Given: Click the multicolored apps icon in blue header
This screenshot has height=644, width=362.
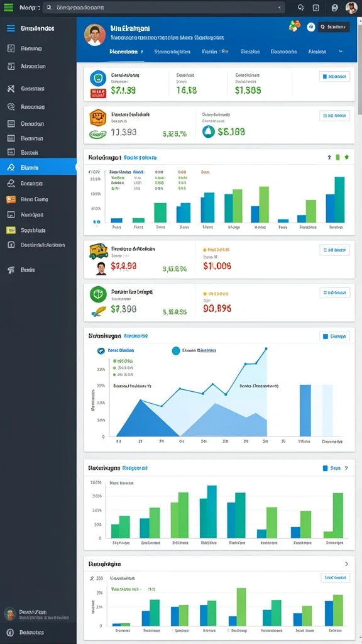Looking at the screenshot, I should [x=294, y=26].
